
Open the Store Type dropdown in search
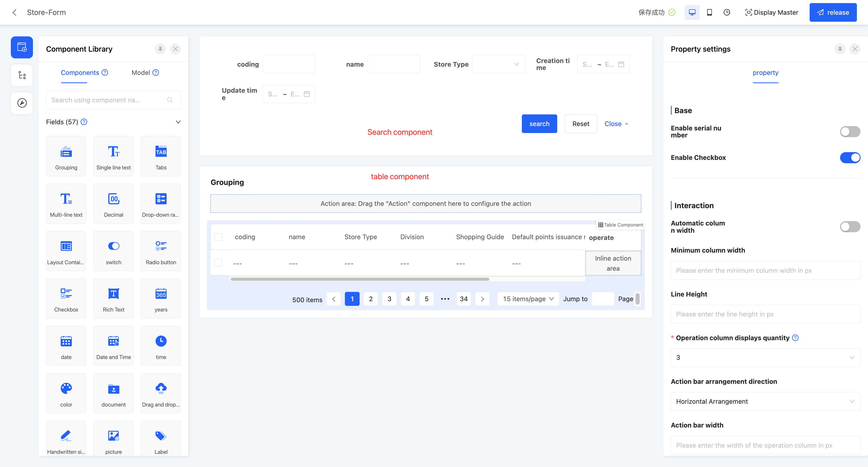click(498, 64)
